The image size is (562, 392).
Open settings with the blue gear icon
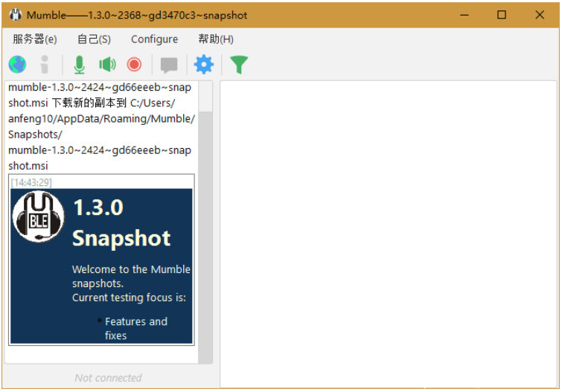click(x=203, y=65)
